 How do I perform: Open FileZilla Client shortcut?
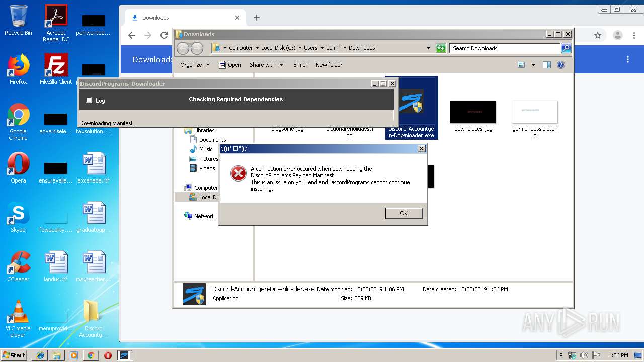[x=56, y=69]
